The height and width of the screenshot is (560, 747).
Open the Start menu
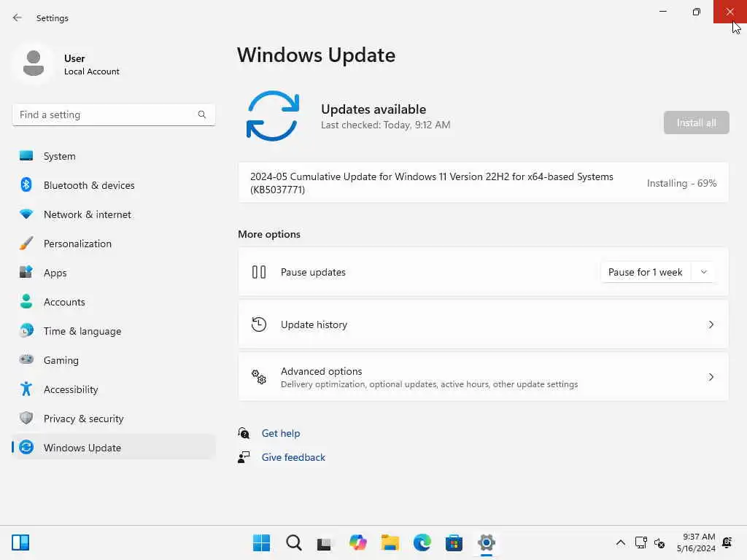[261, 542]
